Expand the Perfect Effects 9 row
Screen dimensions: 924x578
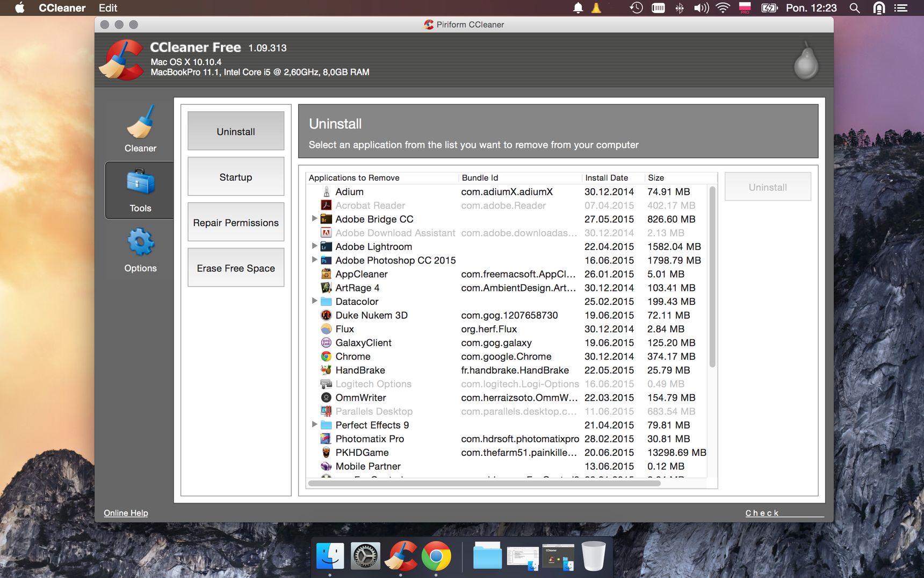(314, 424)
